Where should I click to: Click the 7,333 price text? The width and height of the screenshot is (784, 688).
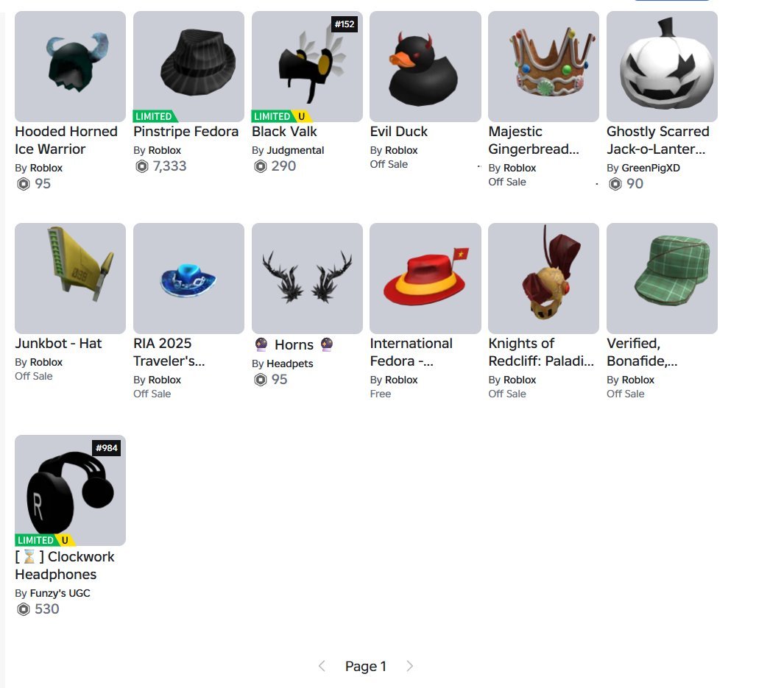tap(169, 166)
